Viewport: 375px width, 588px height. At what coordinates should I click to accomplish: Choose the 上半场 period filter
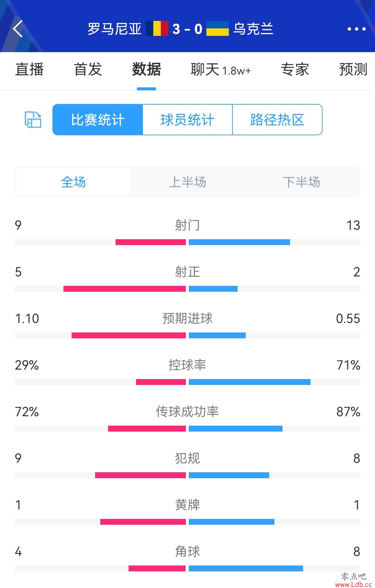point(187,182)
